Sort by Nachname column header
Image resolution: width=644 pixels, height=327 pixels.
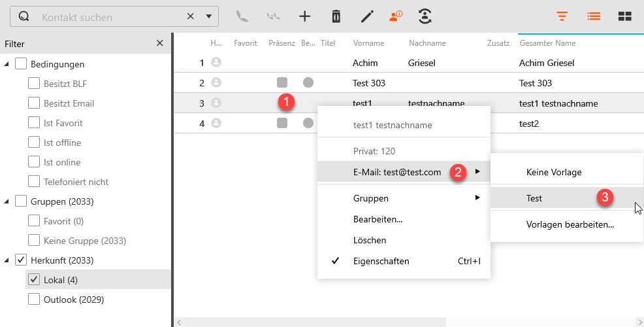427,43
